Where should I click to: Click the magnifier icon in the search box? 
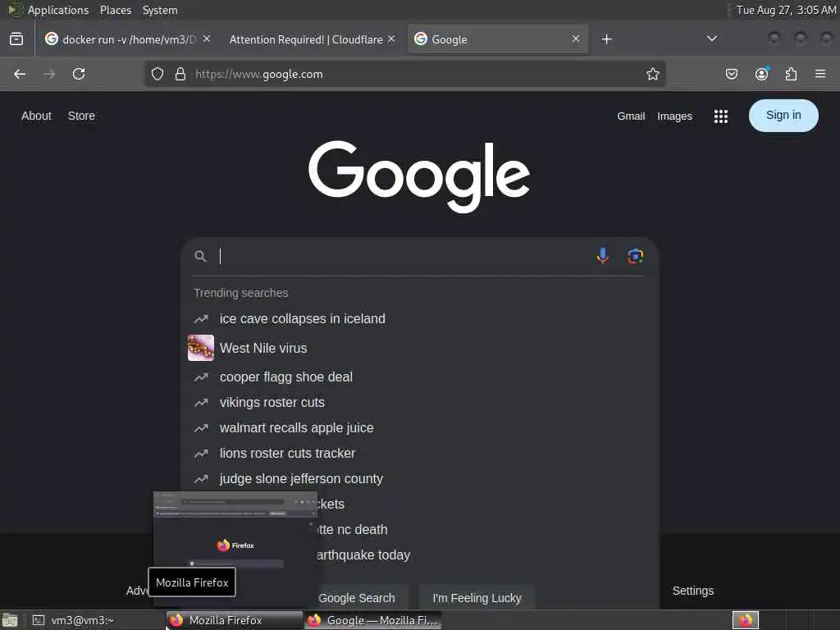[x=200, y=256]
